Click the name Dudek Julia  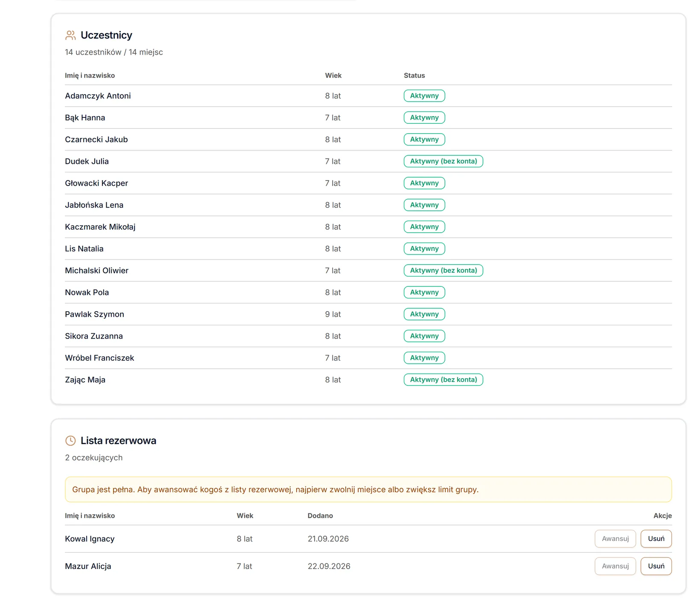(x=87, y=161)
